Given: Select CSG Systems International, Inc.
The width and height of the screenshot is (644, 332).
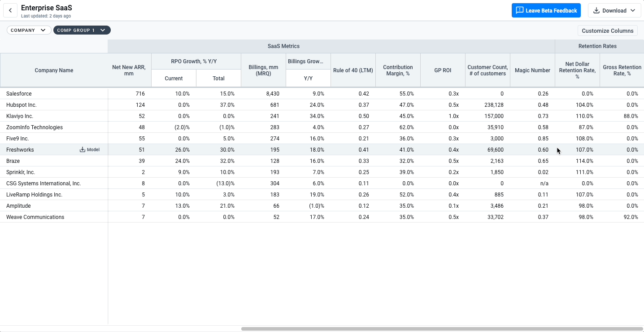Looking at the screenshot, I should click(44, 183).
